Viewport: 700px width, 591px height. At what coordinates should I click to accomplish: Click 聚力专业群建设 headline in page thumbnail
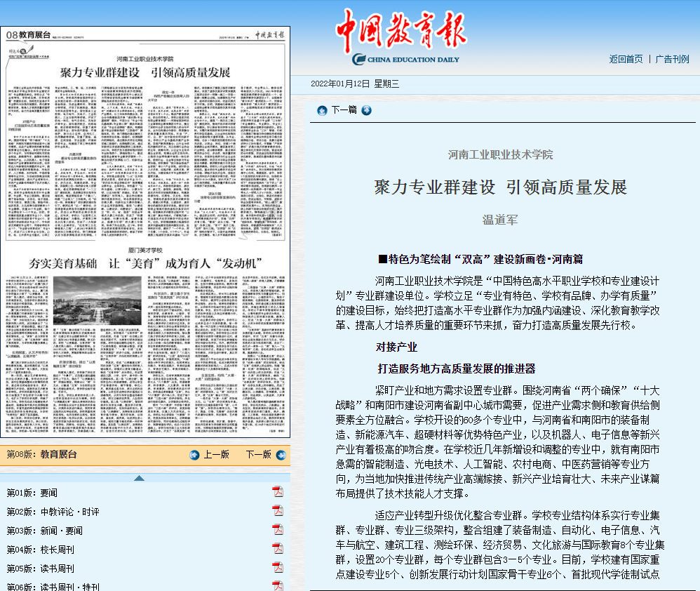click(x=145, y=72)
